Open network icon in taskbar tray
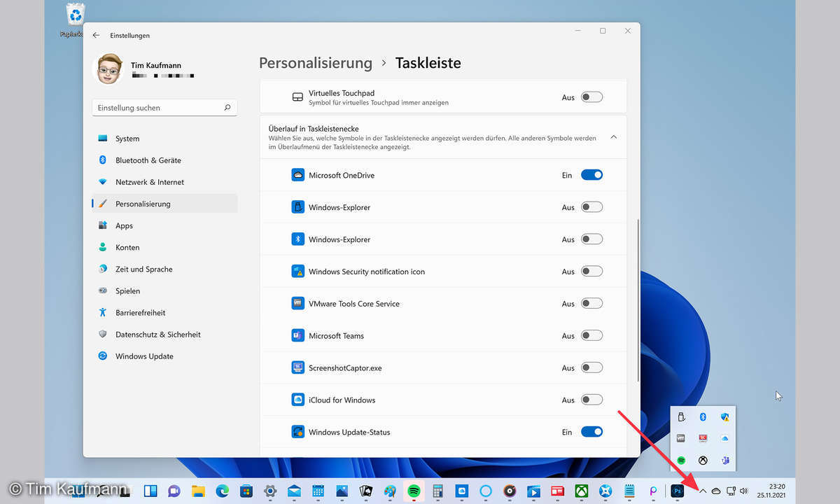840x504 pixels. (x=731, y=491)
